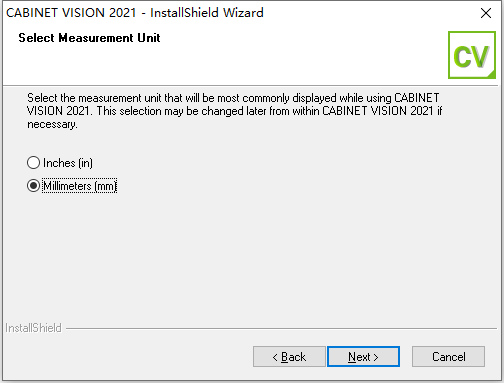Cancel the CABINET VISION installation
The image size is (504, 383).
pos(448,357)
